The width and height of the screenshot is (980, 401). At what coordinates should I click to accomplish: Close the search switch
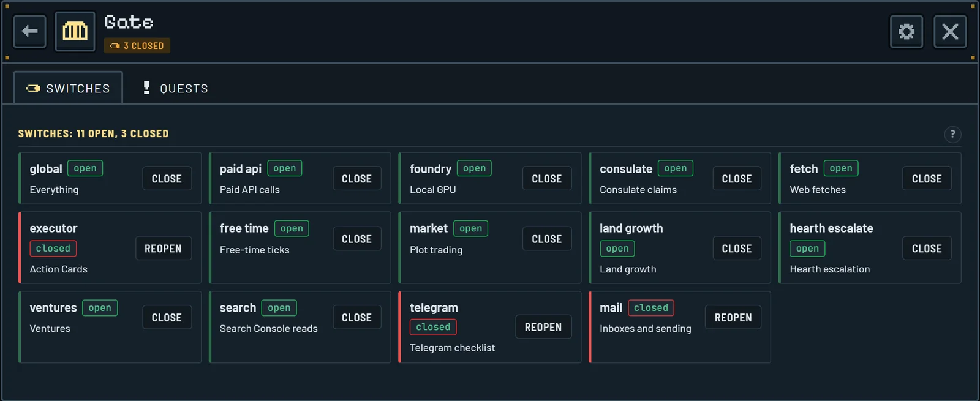[x=357, y=318]
